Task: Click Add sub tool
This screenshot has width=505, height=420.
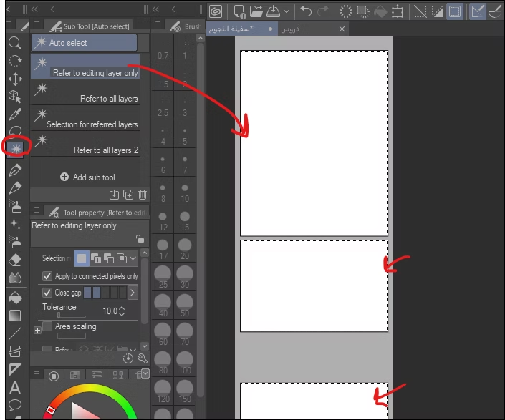Action: click(87, 177)
